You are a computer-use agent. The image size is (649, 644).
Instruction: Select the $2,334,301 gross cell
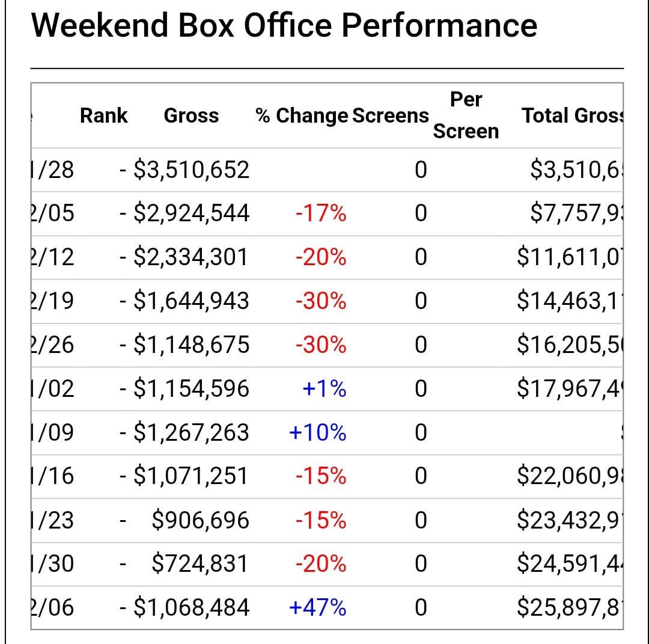point(190,257)
